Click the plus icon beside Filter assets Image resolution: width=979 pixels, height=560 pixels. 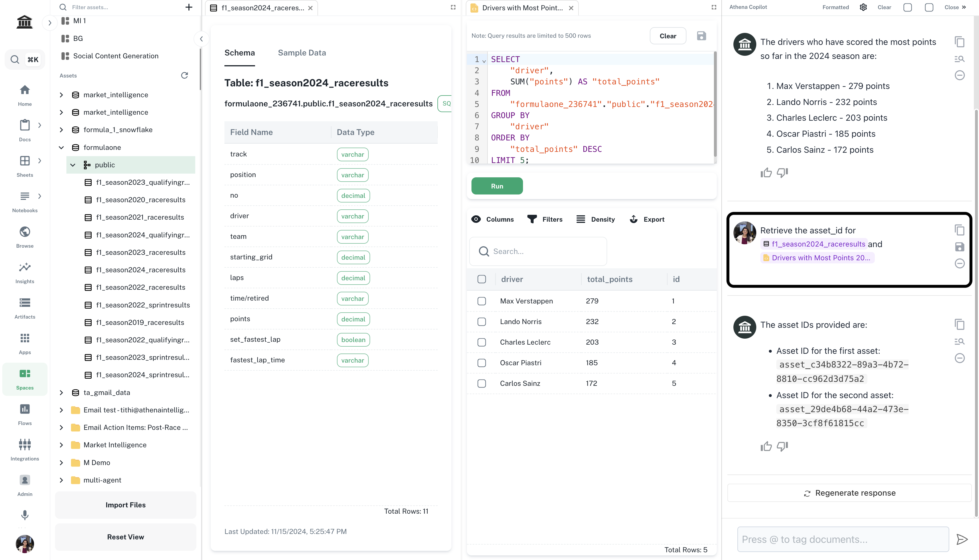(189, 7)
